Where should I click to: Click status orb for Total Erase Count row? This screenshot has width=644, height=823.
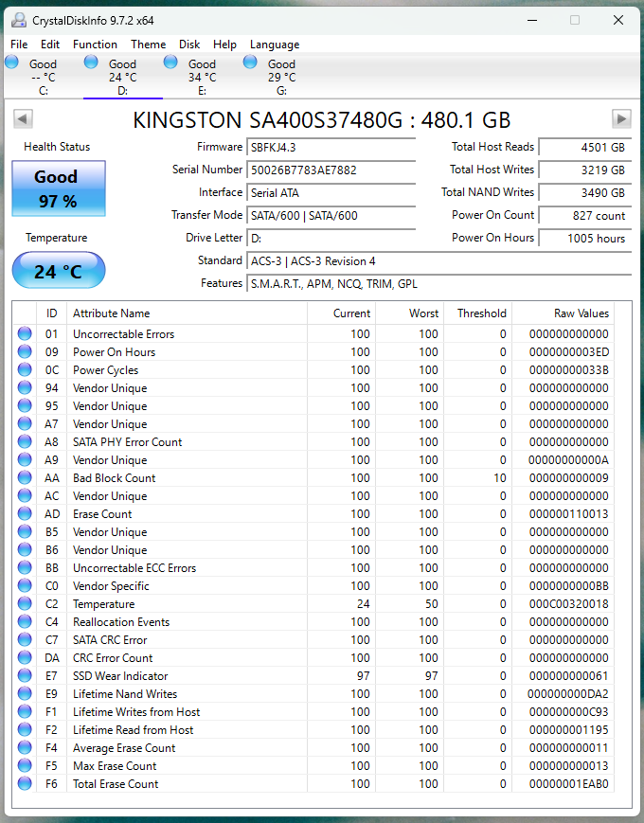tap(25, 784)
